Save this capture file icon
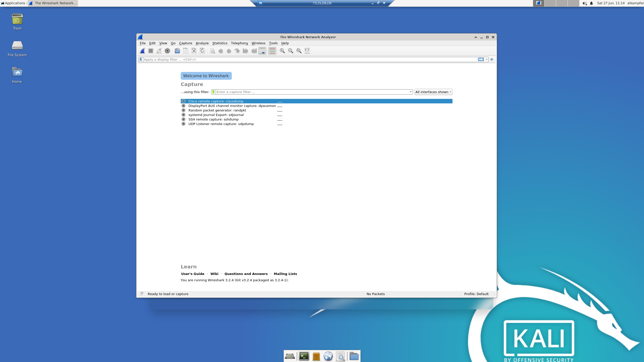This screenshot has height=362, width=644. [x=186, y=51]
